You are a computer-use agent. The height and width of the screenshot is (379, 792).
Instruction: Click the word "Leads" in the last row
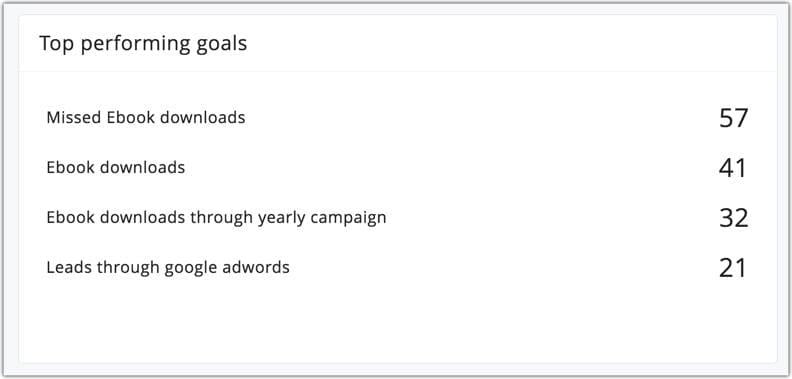pyautogui.click(x=69, y=267)
